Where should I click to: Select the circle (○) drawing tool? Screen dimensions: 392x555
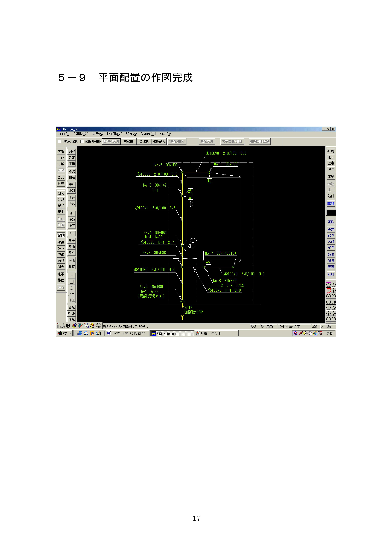[x=72, y=288]
